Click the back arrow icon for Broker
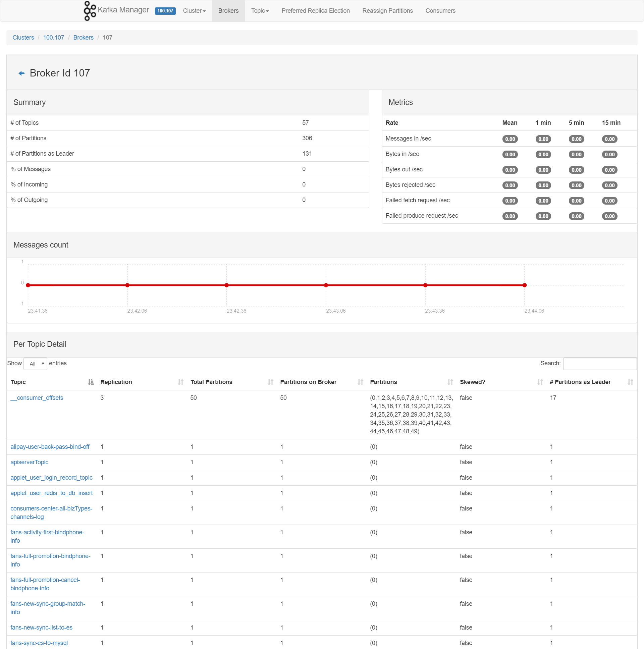644x649 pixels. point(21,72)
